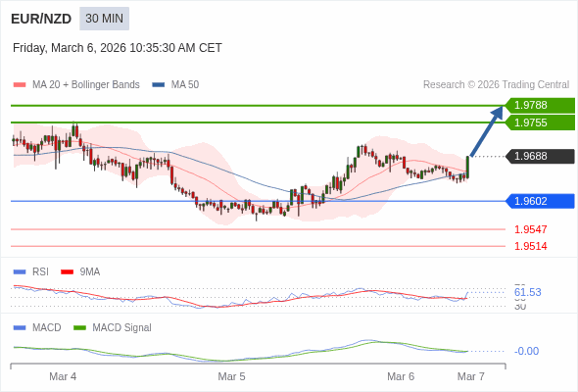Image resolution: width=578 pixels, height=392 pixels.
Task: Click the MA 50 legend color swatch
Action: (159, 85)
